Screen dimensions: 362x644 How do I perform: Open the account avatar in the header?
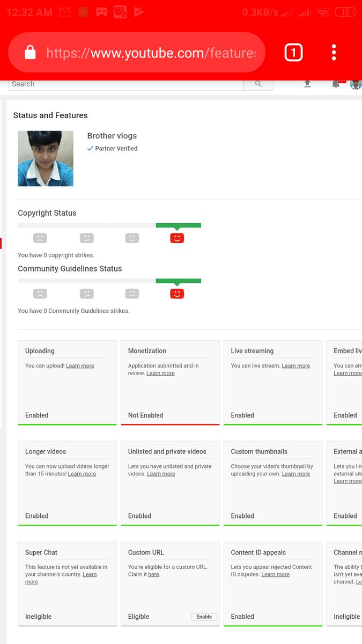(x=356, y=84)
